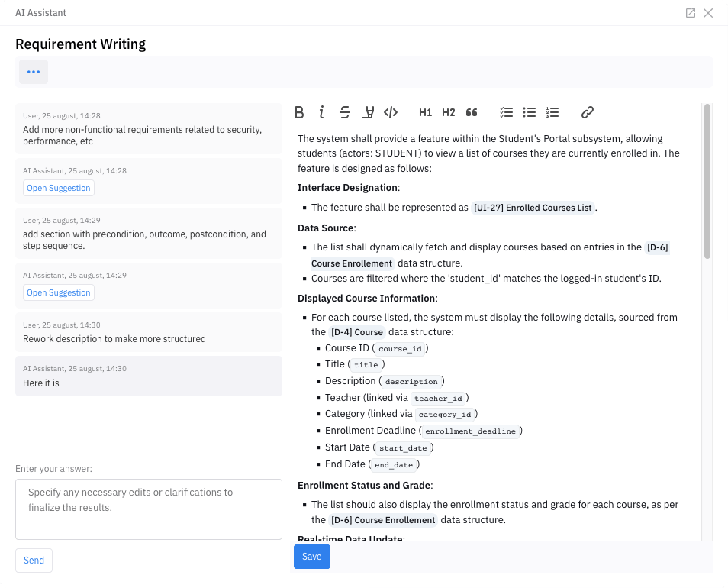728x588 pixels.
Task: Select message 'Rework description to make more structured'
Action: [x=149, y=332]
